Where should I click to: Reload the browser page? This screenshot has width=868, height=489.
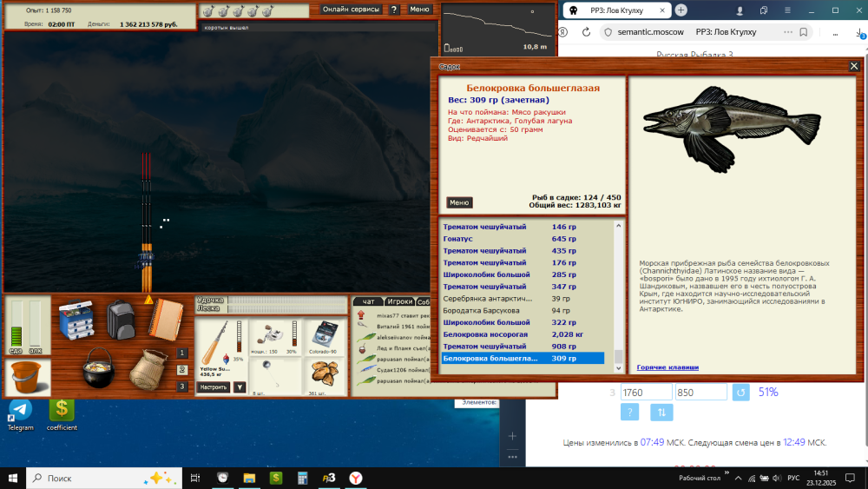click(x=586, y=32)
